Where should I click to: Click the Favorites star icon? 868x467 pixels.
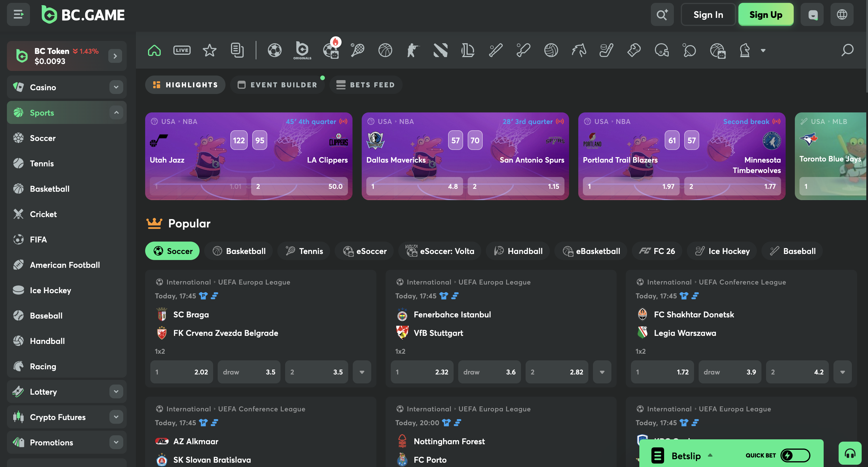[x=209, y=50]
